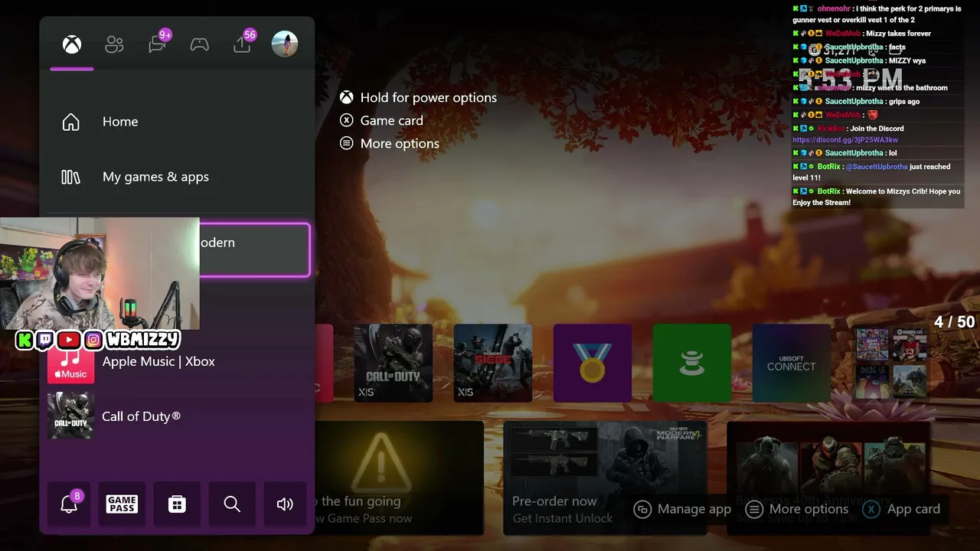Click the 'Mizzy takes forever' chat message
This screenshot has height=551, width=980.
pos(899,34)
